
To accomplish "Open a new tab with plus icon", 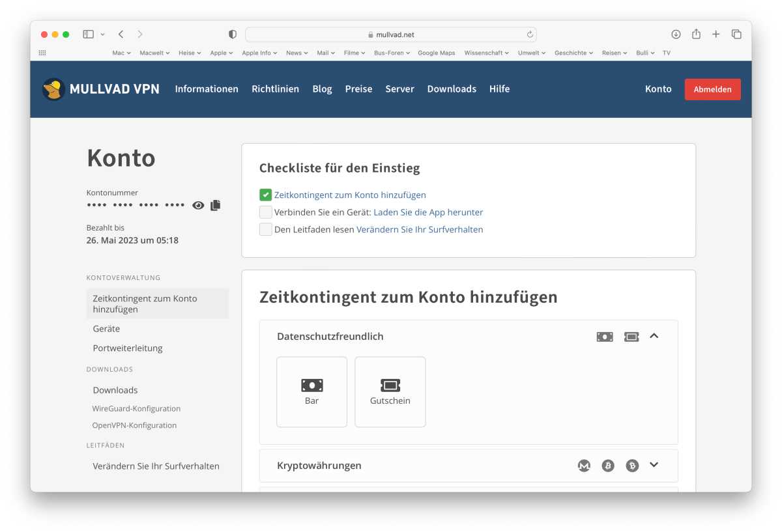I will pos(716,34).
